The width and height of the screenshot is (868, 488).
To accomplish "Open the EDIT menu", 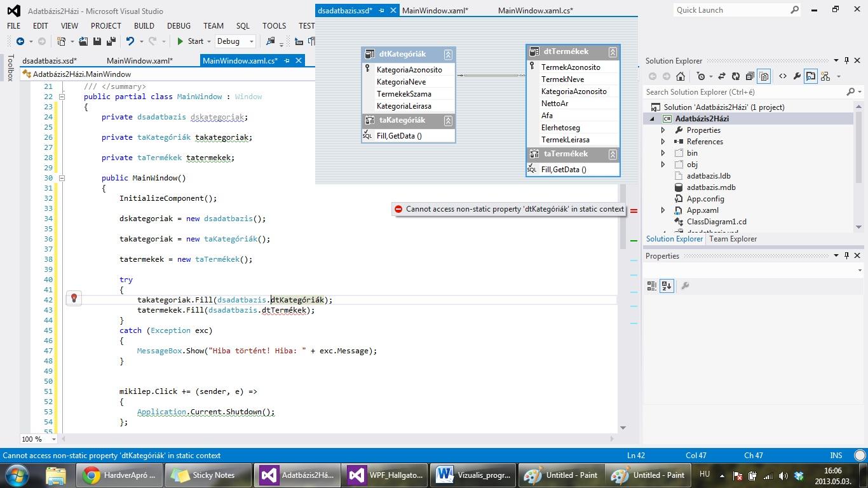I will (x=41, y=26).
